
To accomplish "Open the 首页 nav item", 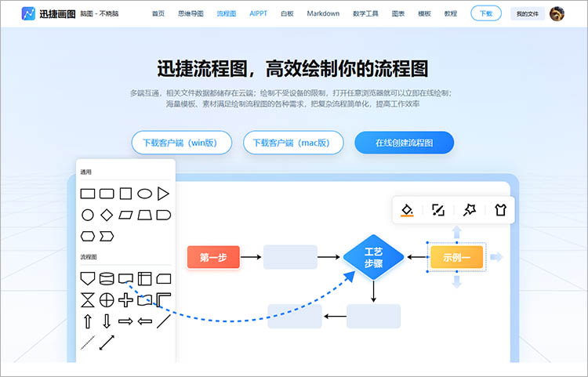I will click(x=158, y=13).
